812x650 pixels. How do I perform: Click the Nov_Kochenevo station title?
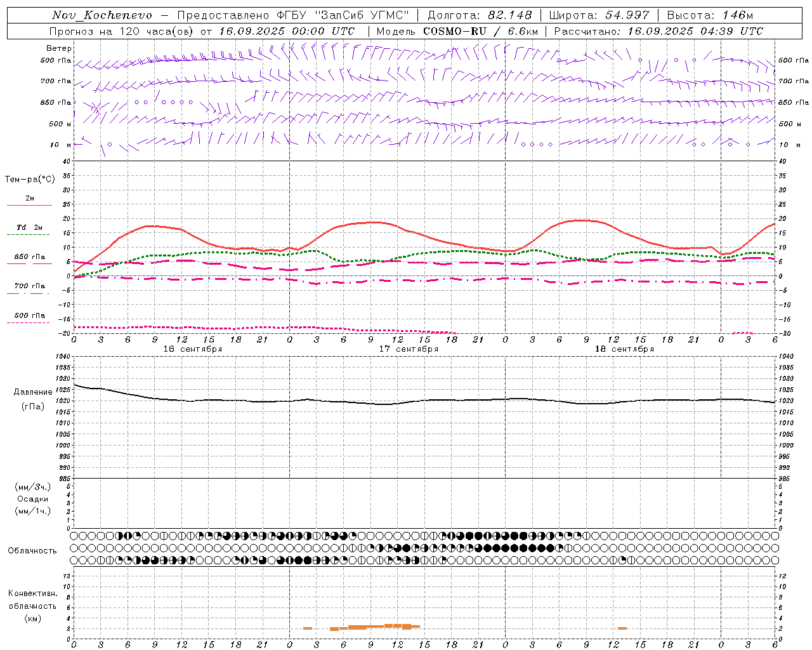[102, 15]
